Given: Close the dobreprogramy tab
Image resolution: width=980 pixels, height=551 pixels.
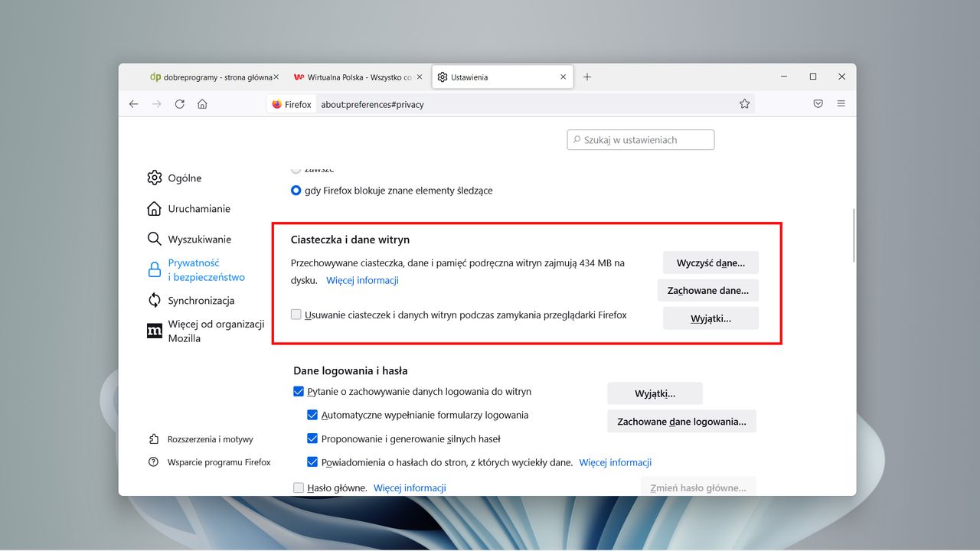Looking at the screenshot, I should pos(276,77).
